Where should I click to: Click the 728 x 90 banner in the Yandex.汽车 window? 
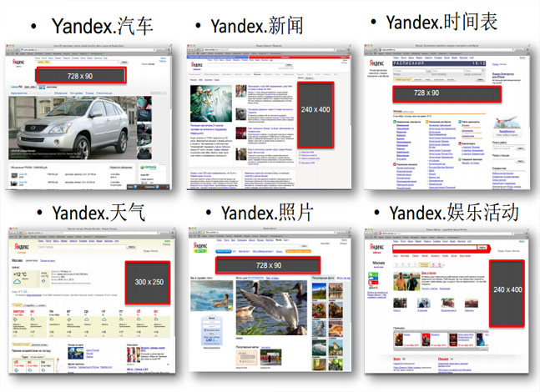(x=81, y=76)
